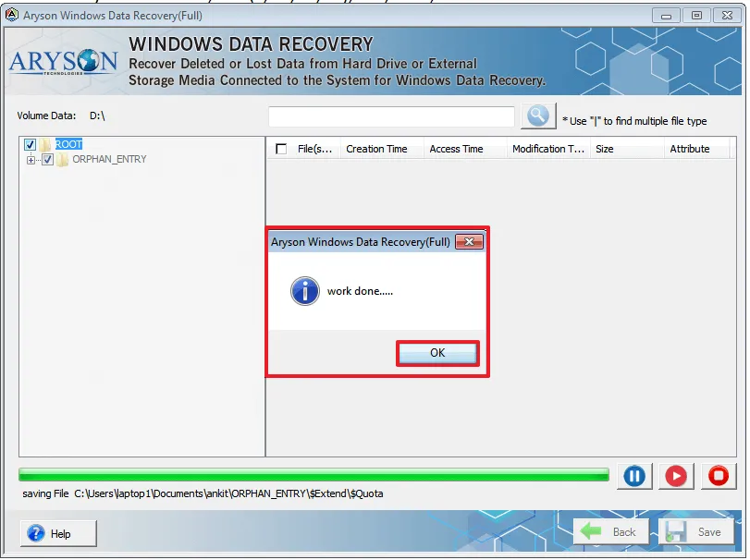Click the Save button

click(x=696, y=531)
